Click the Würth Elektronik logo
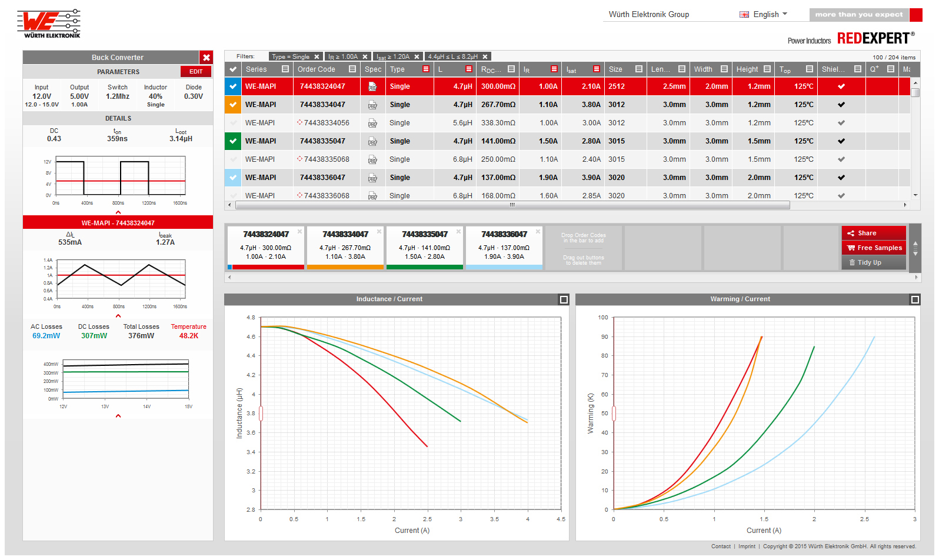The height and width of the screenshot is (560, 939). 49,24
